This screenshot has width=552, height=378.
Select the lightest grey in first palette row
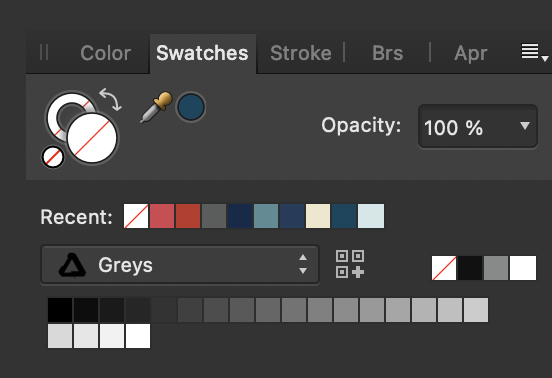476,310
